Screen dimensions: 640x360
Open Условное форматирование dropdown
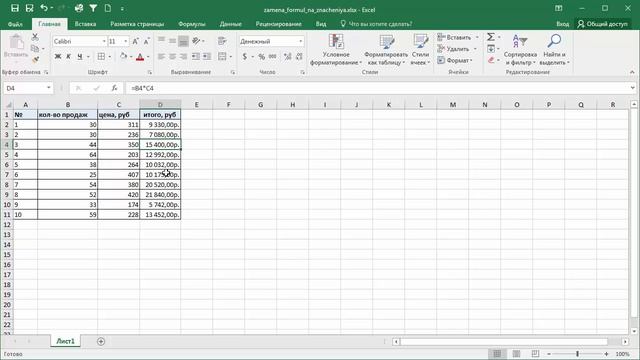coord(336,50)
